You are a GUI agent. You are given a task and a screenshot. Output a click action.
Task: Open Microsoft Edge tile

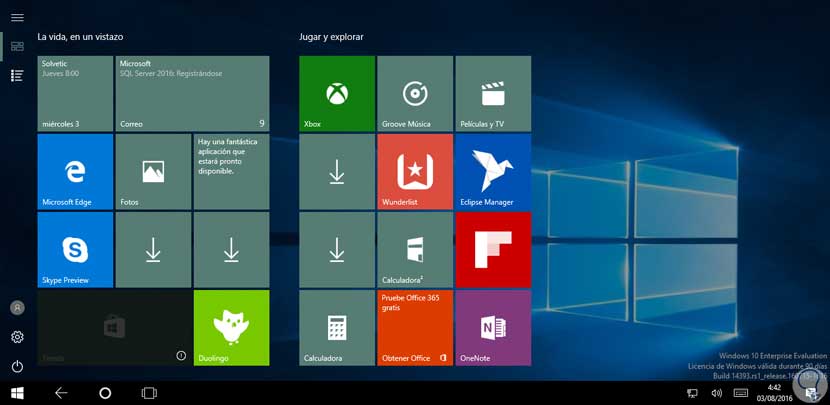click(x=75, y=172)
